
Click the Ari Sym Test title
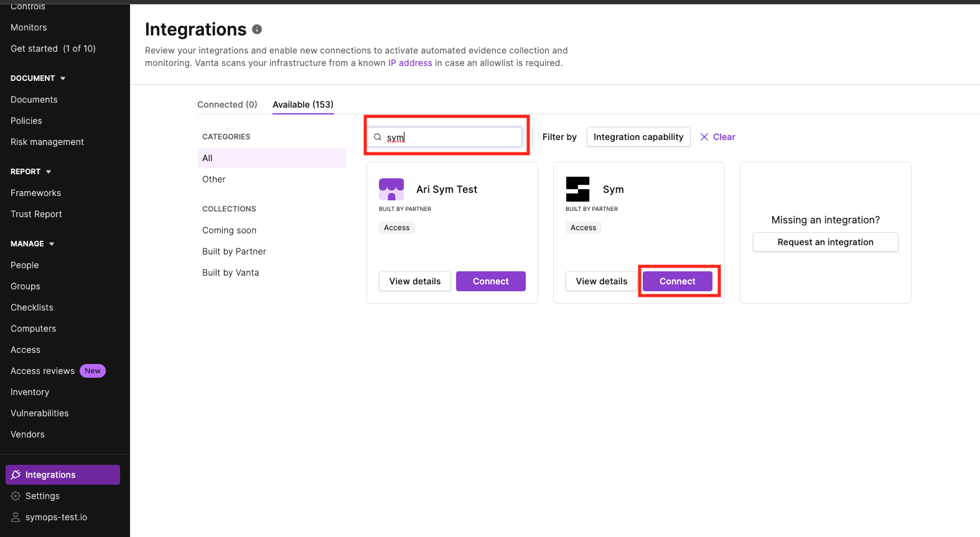click(447, 189)
